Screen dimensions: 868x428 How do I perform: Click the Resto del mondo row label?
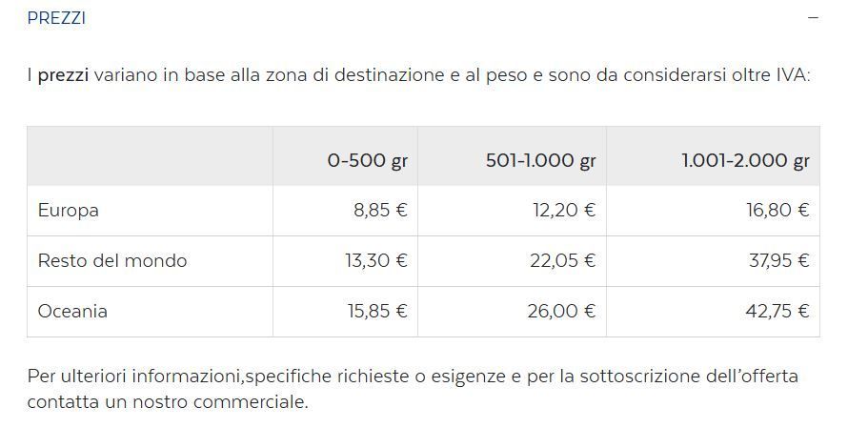tap(112, 260)
